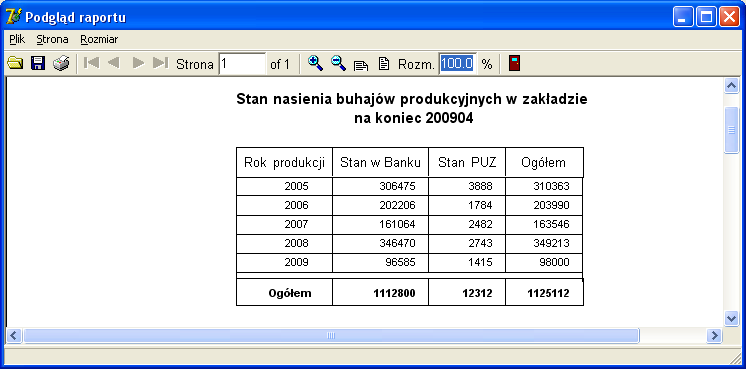Click grand total 1125112

point(548,293)
